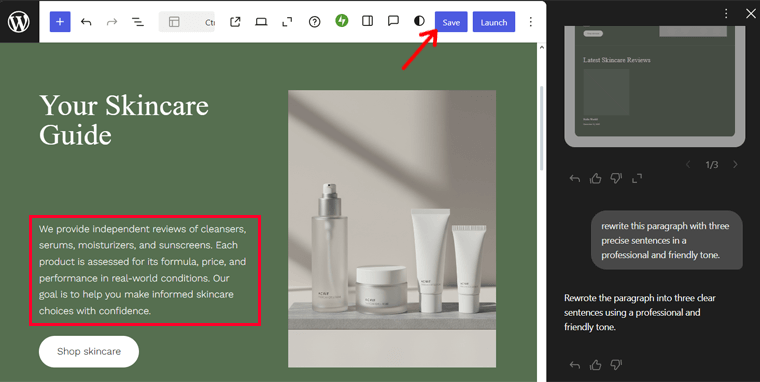Thumbs down the rewrite response
Image resolution: width=760 pixels, height=382 pixels.
616,365
